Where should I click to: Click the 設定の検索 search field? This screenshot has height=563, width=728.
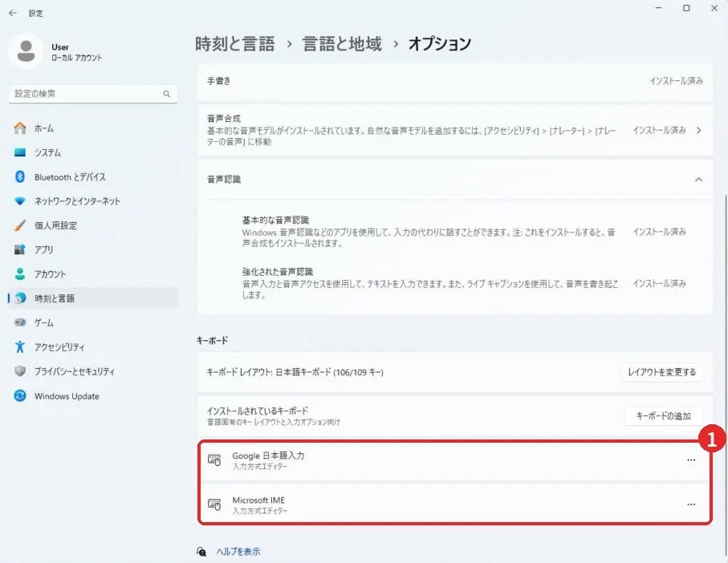(93, 94)
